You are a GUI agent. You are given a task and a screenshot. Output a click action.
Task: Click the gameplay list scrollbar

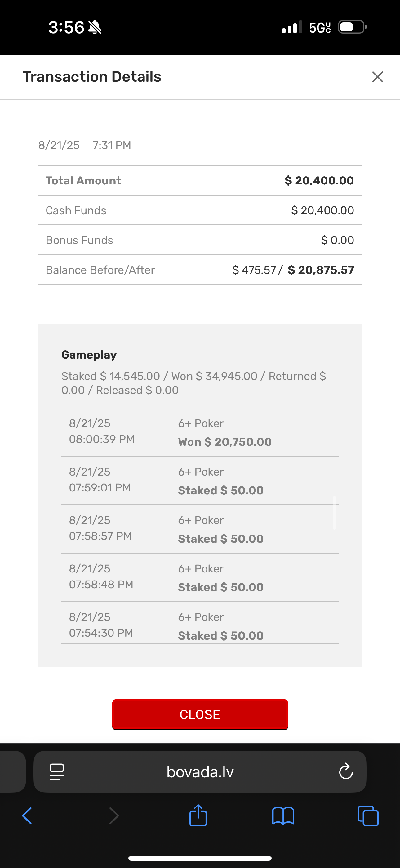(x=334, y=513)
